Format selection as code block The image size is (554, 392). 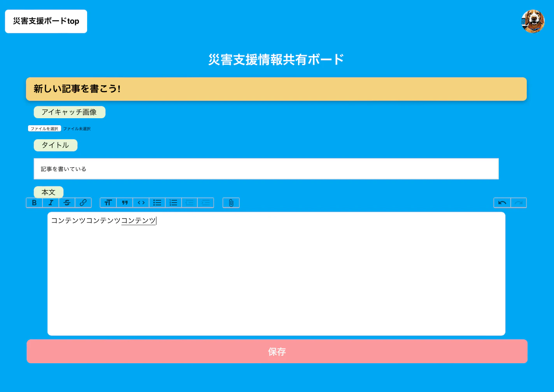tap(141, 203)
